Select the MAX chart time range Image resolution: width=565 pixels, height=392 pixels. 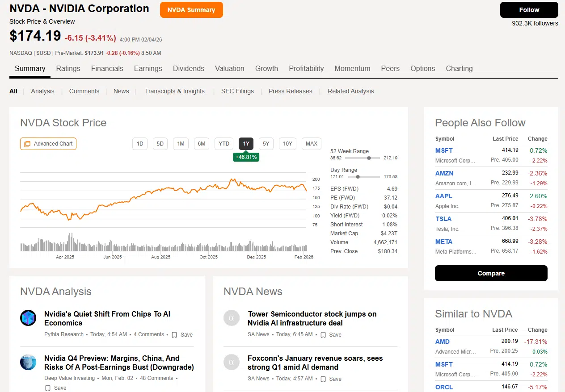311,144
